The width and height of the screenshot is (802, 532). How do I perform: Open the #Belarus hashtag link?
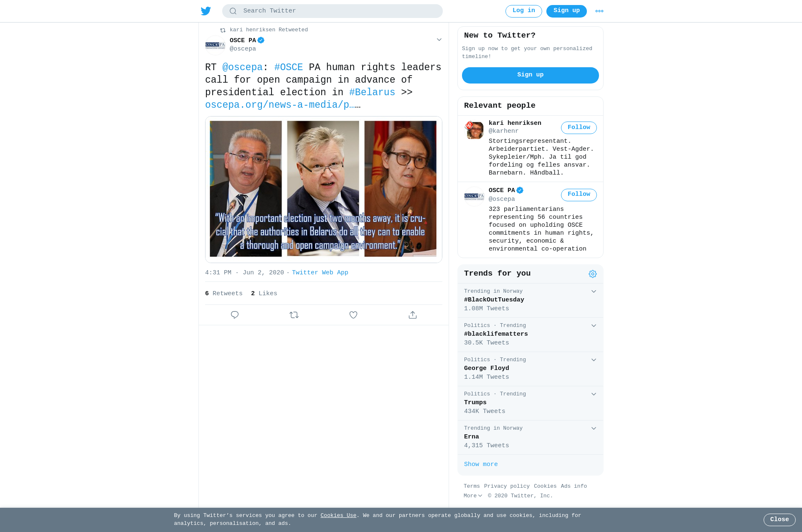372,92
